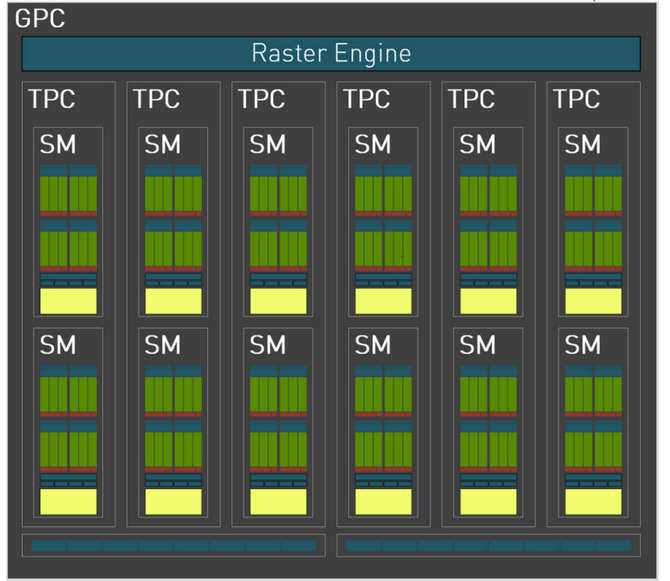Select yellow block in third TPC's upper SM

point(278,301)
